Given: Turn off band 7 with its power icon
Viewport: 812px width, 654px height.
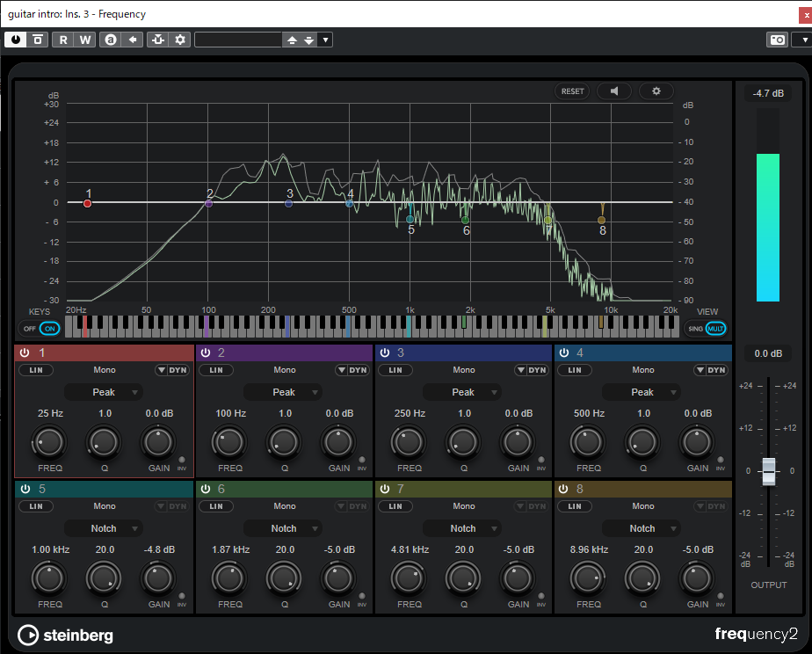Looking at the screenshot, I should [x=385, y=489].
